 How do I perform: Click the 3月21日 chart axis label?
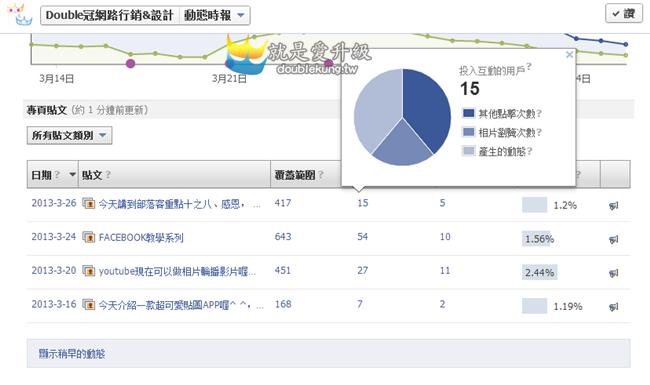(x=229, y=78)
